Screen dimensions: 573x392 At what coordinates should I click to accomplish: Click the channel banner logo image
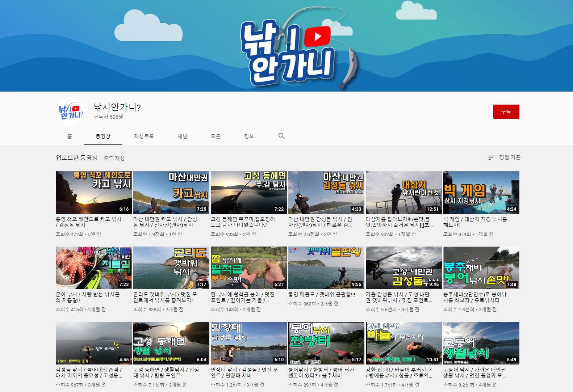pyautogui.click(x=293, y=49)
